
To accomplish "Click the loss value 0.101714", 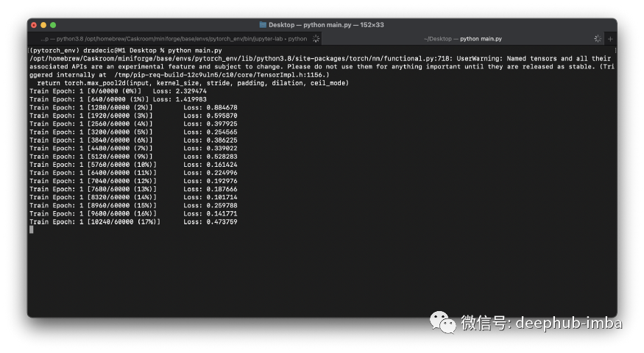I will pos(222,197).
